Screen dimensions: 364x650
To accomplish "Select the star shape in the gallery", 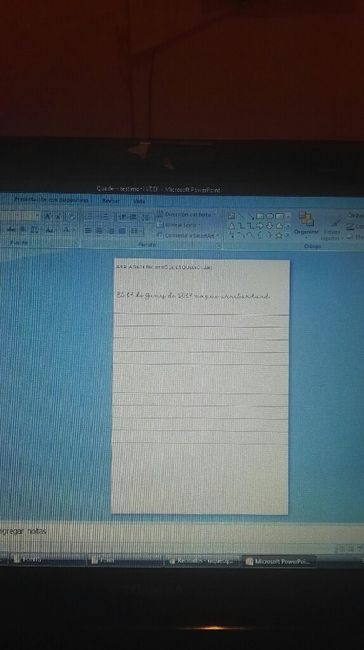I will pos(279,236).
